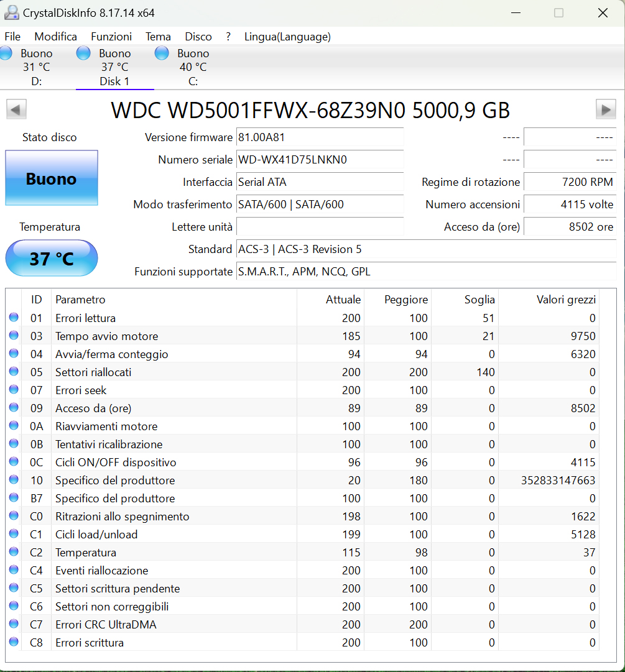This screenshot has height=672, width=625.
Task: Open the Lingua(Language) menu
Action: 288,37
